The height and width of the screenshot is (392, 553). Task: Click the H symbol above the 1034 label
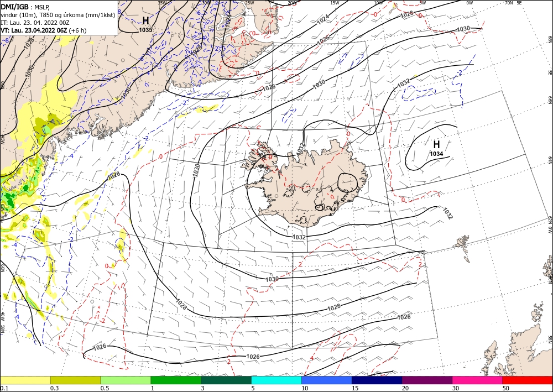pyautogui.click(x=436, y=144)
